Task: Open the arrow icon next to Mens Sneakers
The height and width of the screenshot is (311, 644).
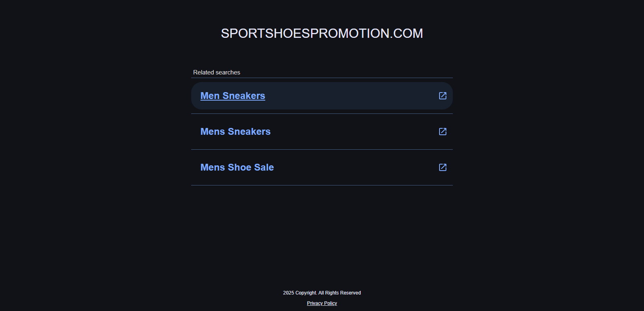Action: pos(442,132)
